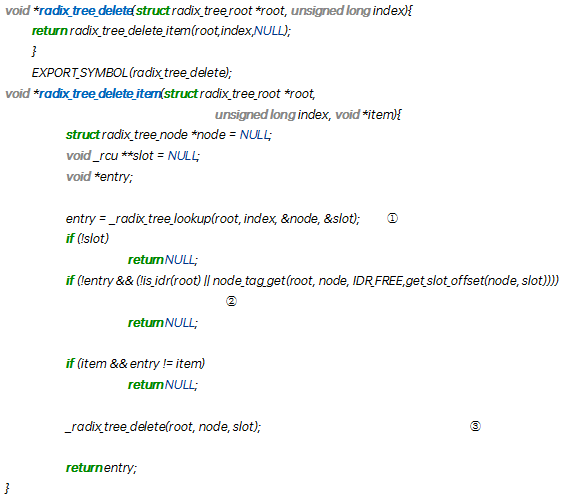Image resolution: width=564 pixels, height=500 pixels.
Task: Click the 'void *entry;' declaration
Action: coord(99,177)
